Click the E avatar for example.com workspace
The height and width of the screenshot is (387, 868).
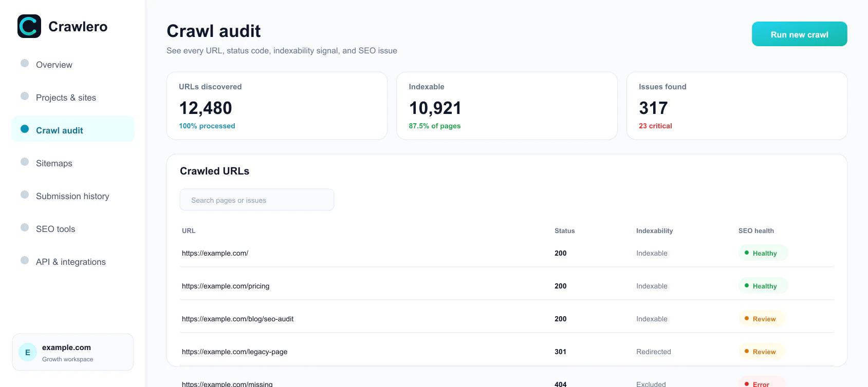28,352
